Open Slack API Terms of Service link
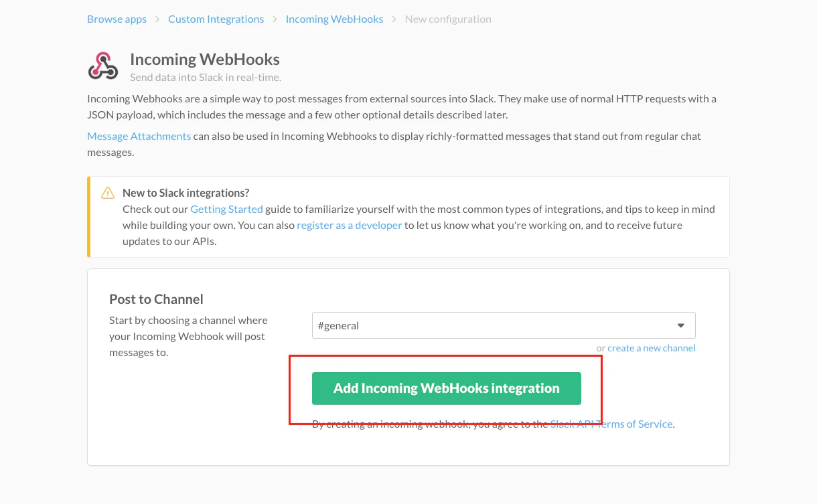Viewport: 817px width, 504px height. click(611, 424)
